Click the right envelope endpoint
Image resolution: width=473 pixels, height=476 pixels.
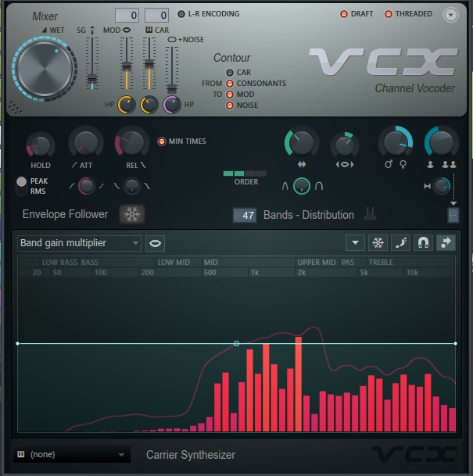(x=455, y=344)
